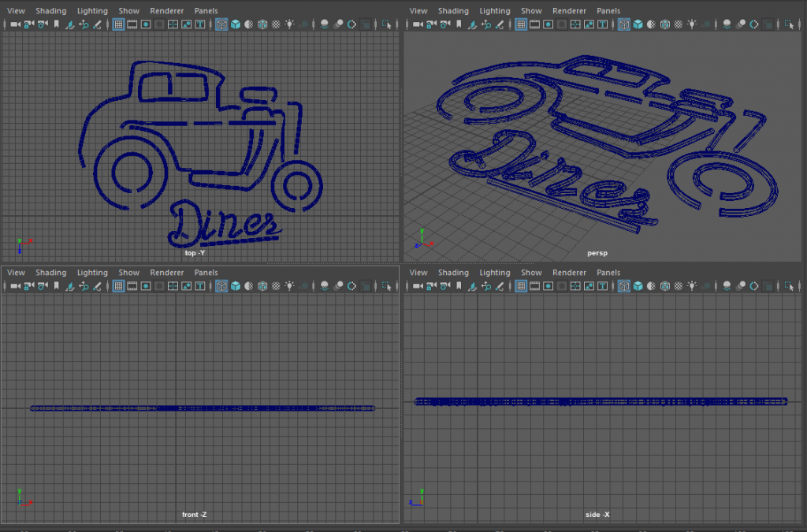Screen dimensions: 807x532
Task: Open Shading menu in front view
Action: tap(51, 273)
